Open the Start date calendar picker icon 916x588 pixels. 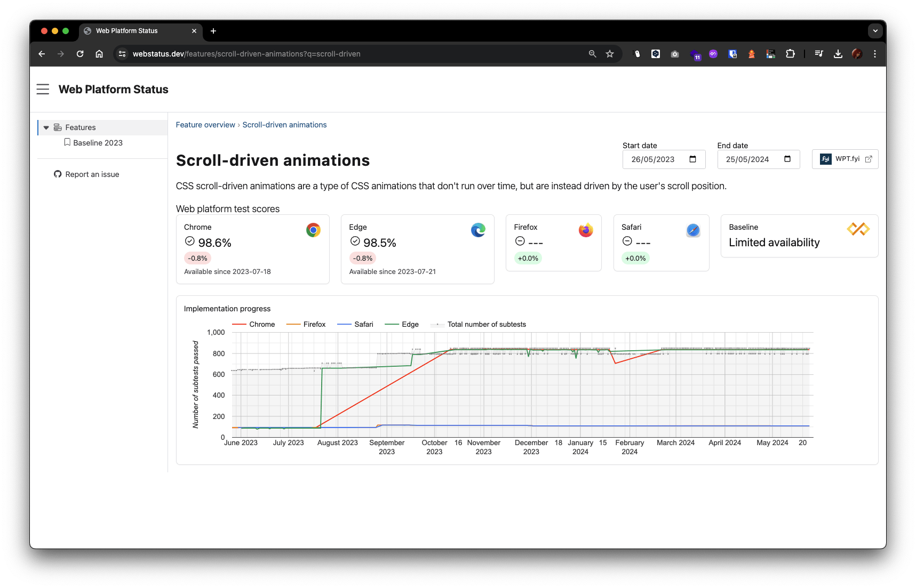point(692,159)
